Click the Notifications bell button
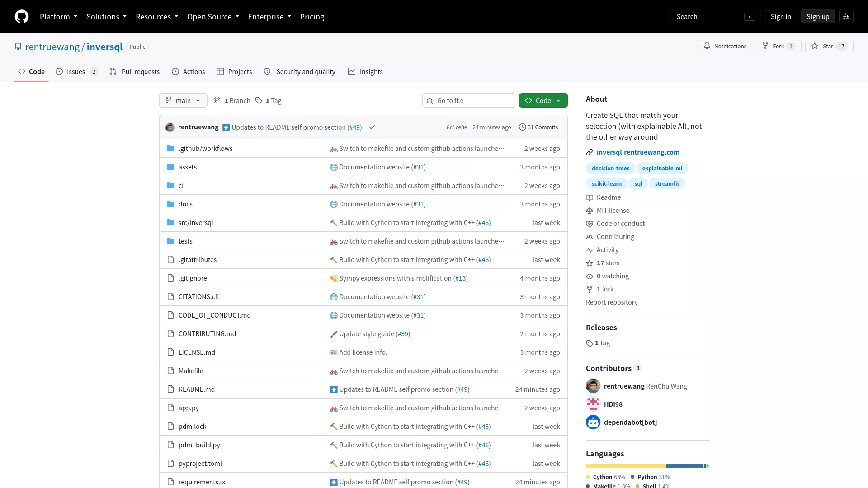The image size is (868, 488). (725, 46)
